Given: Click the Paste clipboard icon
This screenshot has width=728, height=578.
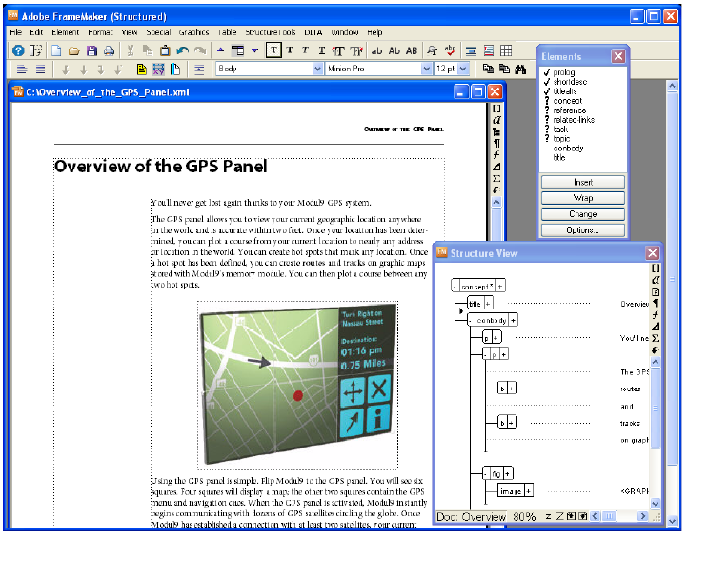Looking at the screenshot, I should click(165, 50).
